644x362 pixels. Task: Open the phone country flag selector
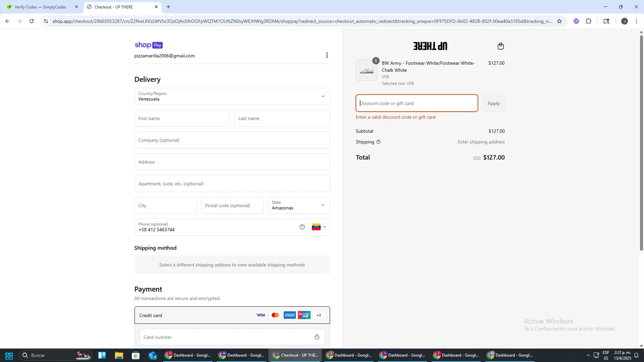point(319,227)
